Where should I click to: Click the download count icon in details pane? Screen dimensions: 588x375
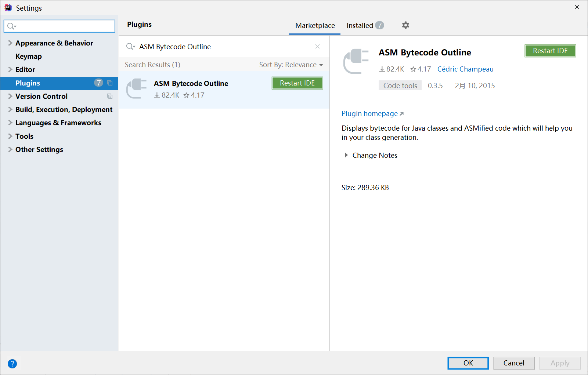(382, 69)
